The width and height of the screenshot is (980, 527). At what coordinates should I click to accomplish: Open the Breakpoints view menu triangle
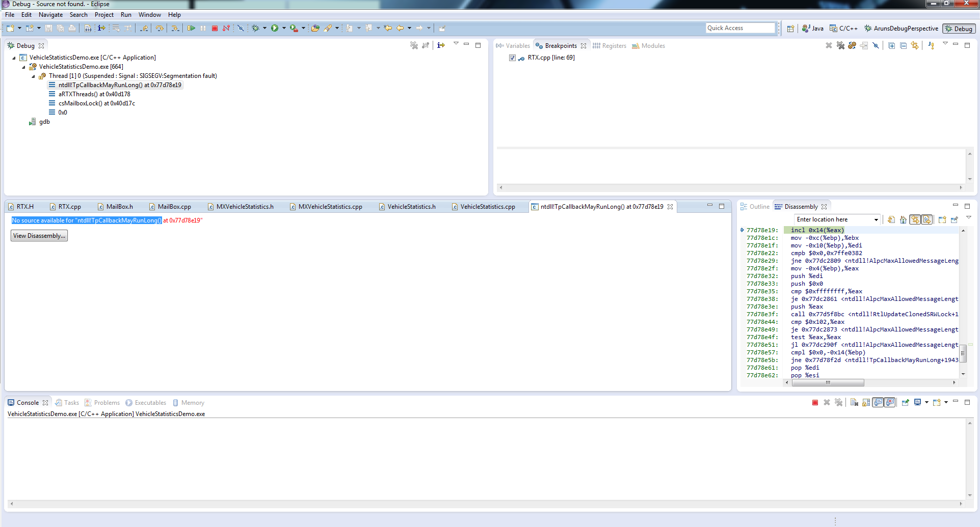click(x=945, y=44)
